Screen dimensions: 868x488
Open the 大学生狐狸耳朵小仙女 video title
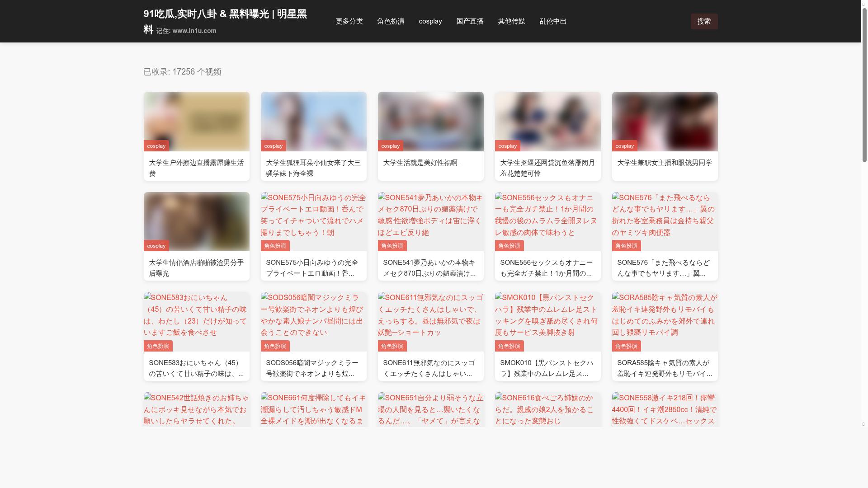[313, 168]
